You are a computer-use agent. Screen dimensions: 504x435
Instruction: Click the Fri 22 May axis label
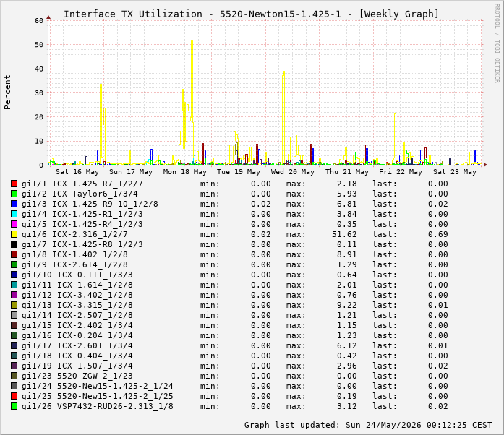(x=401, y=172)
